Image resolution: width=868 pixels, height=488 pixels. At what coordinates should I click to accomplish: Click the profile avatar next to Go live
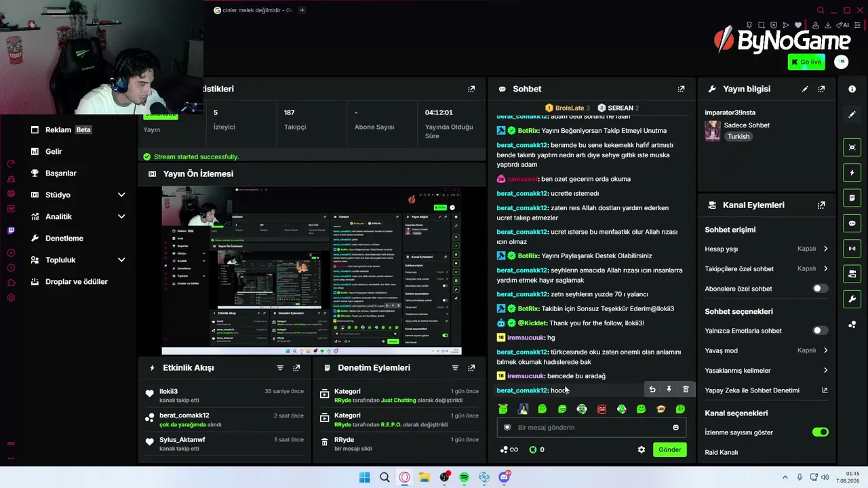[841, 62]
